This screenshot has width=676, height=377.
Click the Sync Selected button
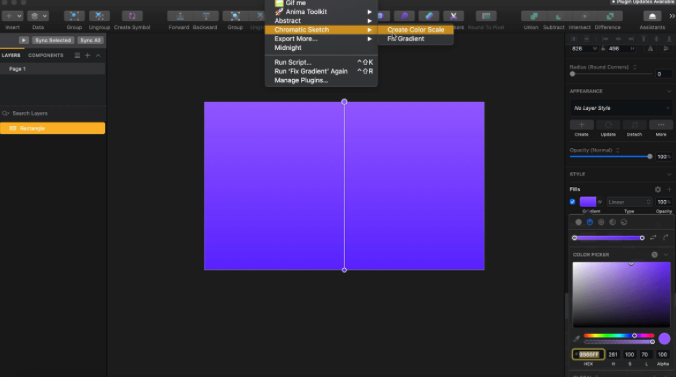[53, 40]
